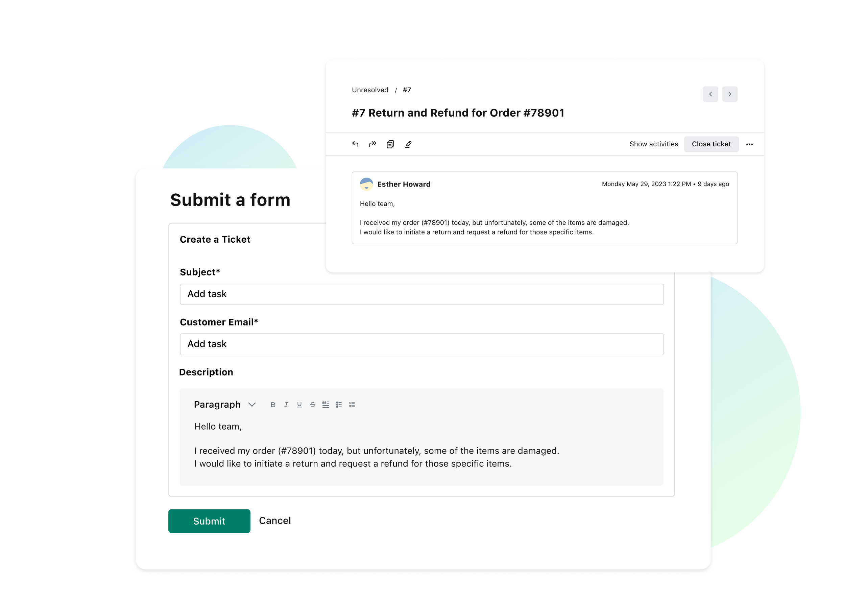Click the undo/reply icon in toolbar
The width and height of the screenshot is (868, 603).
click(x=356, y=144)
